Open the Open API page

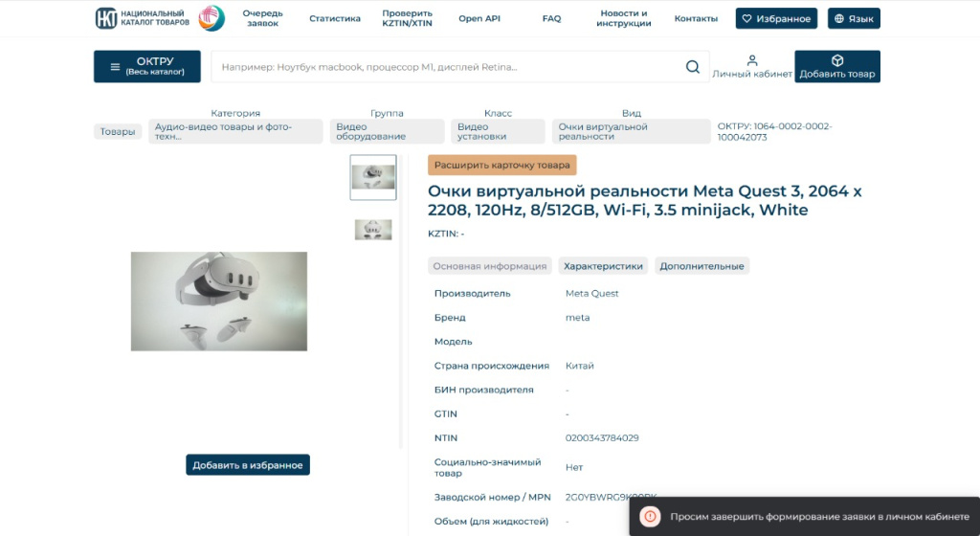(479, 19)
